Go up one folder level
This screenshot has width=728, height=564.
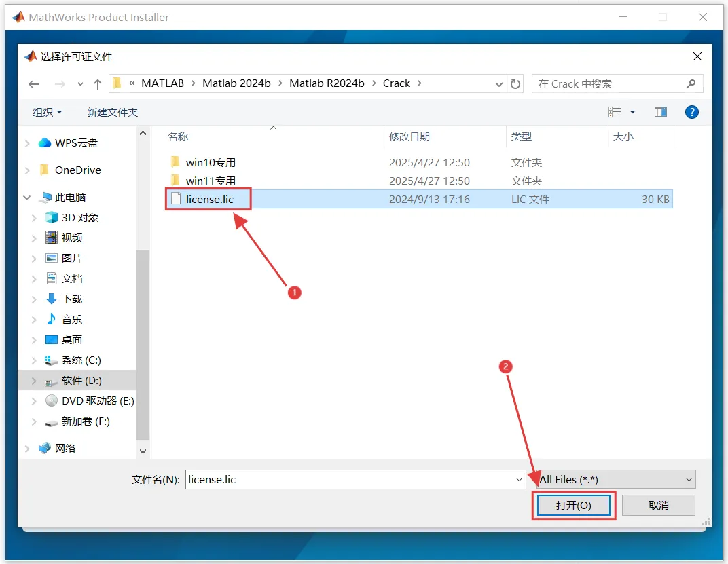98,84
